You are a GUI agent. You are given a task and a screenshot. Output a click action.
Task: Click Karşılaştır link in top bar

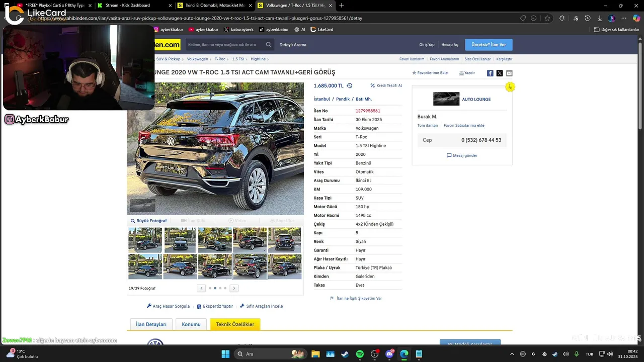[x=504, y=59]
